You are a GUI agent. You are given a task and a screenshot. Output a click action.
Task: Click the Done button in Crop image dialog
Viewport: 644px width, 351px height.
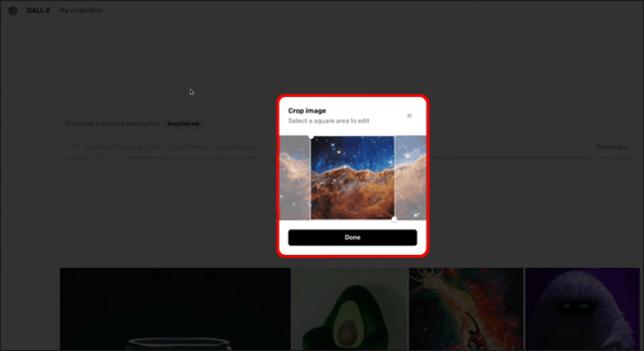352,237
